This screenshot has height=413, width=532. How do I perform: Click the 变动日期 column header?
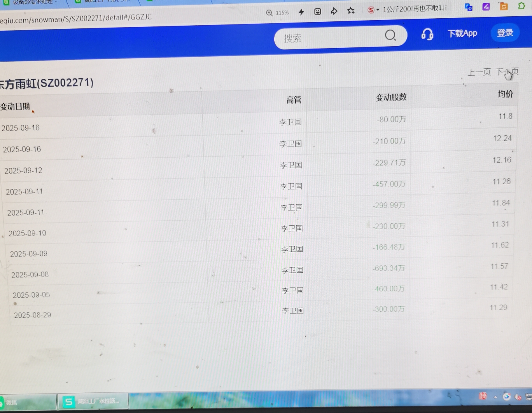[15, 106]
